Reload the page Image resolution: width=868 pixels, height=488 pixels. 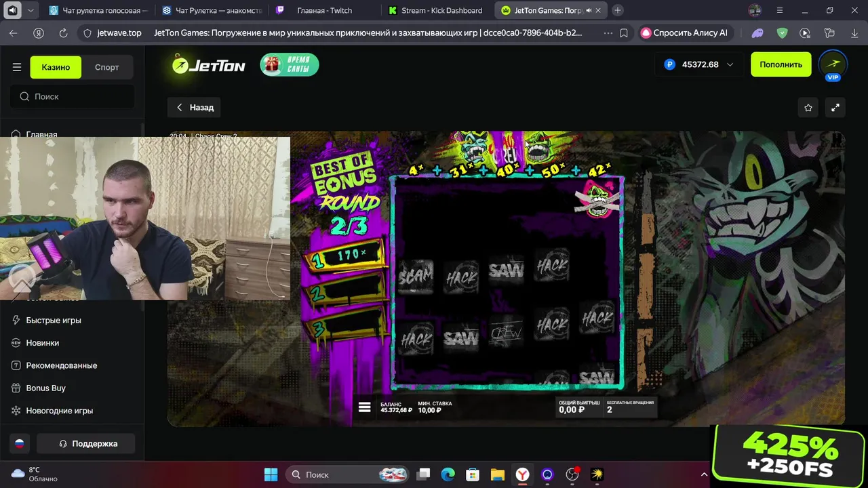pyautogui.click(x=63, y=33)
